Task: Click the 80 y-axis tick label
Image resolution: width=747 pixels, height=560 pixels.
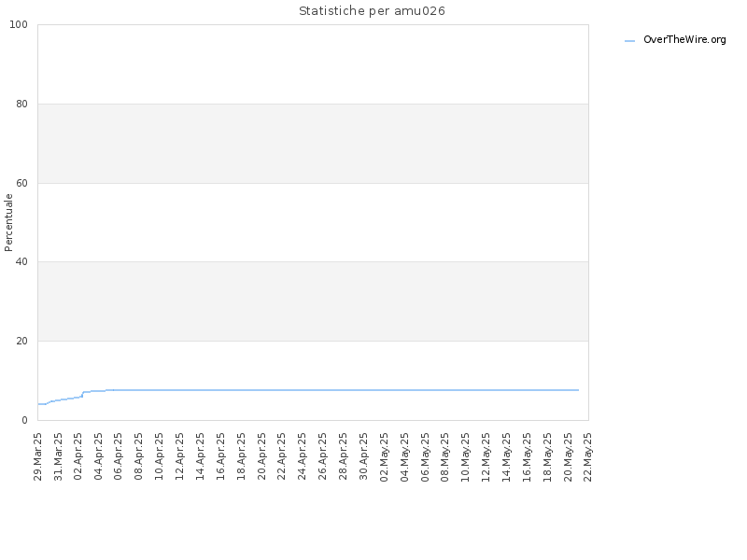Action: coord(21,104)
